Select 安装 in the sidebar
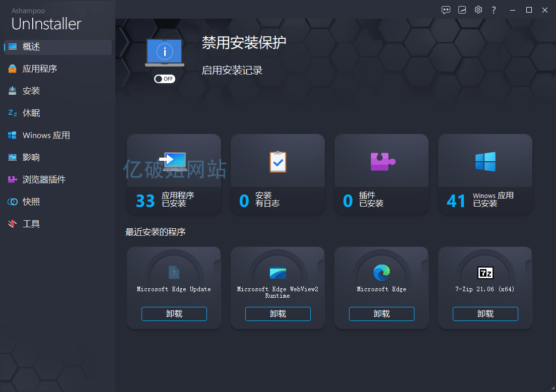 [31, 91]
